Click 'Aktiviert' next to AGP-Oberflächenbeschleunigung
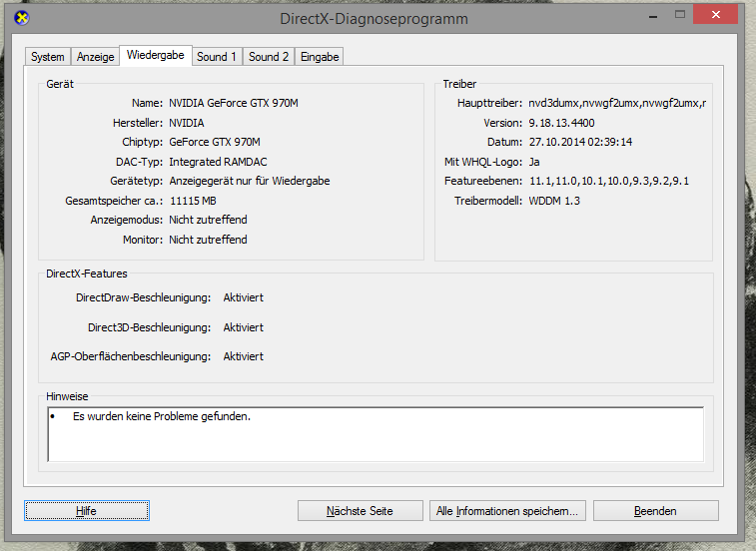The height and width of the screenshot is (551, 756). click(x=244, y=356)
